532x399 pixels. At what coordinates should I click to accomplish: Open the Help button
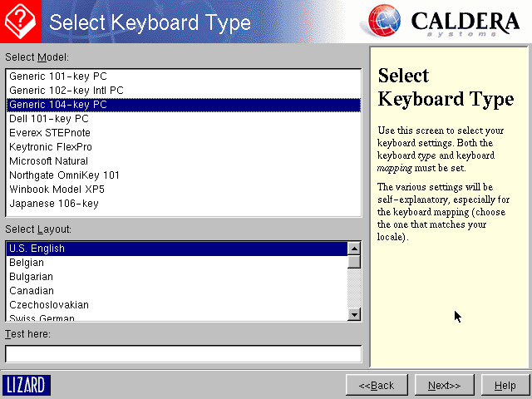pyautogui.click(x=505, y=386)
